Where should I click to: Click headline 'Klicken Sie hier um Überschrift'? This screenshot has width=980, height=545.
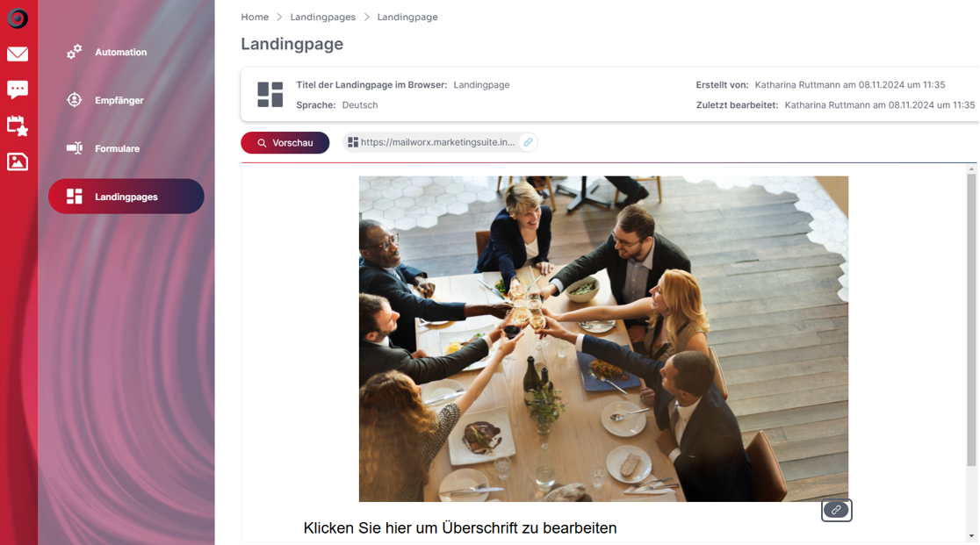[x=460, y=528]
